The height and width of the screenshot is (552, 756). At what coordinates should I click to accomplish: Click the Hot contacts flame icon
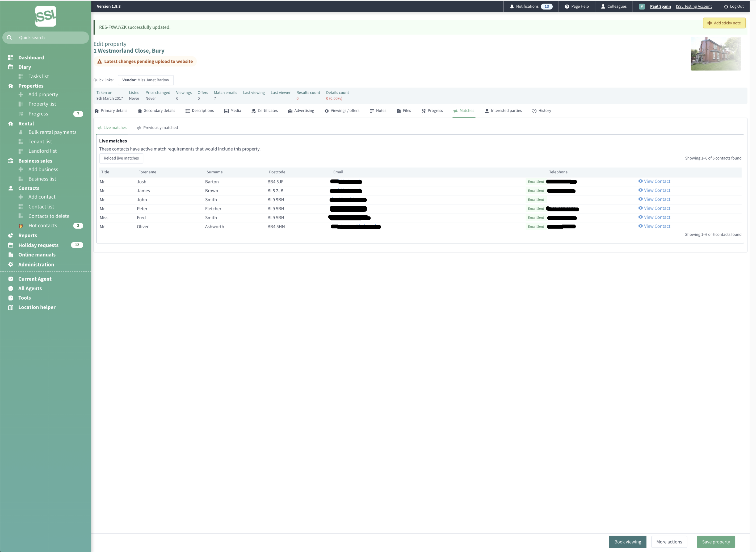pos(21,226)
